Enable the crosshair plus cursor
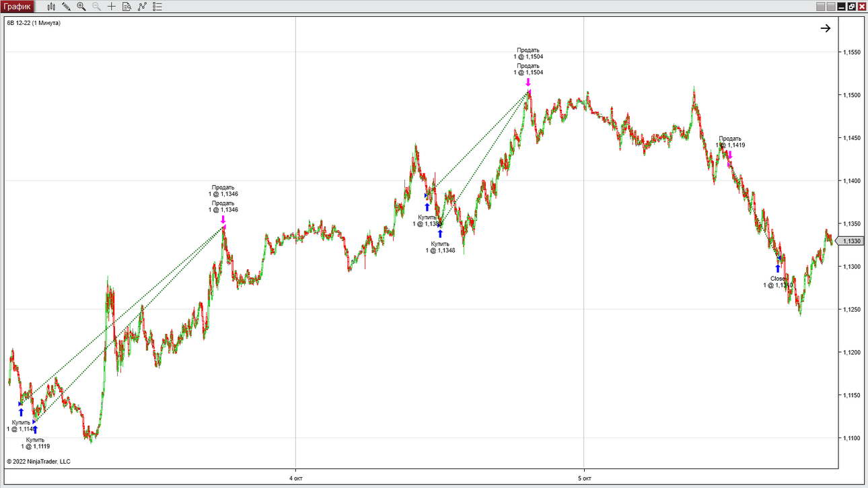 click(x=112, y=7)
